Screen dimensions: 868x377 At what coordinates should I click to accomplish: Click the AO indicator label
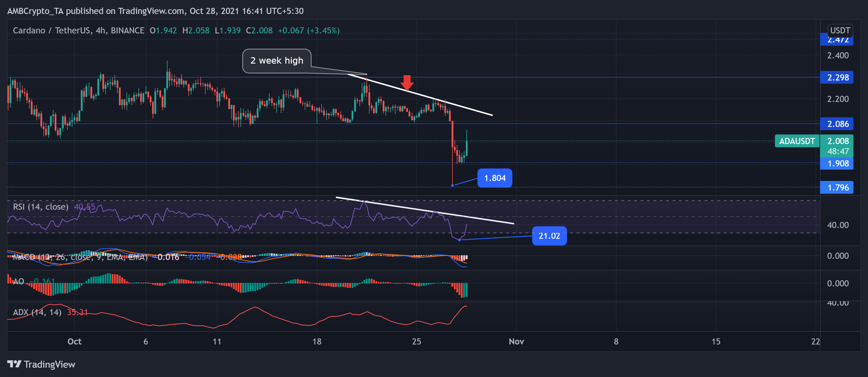tap(18, 281)
